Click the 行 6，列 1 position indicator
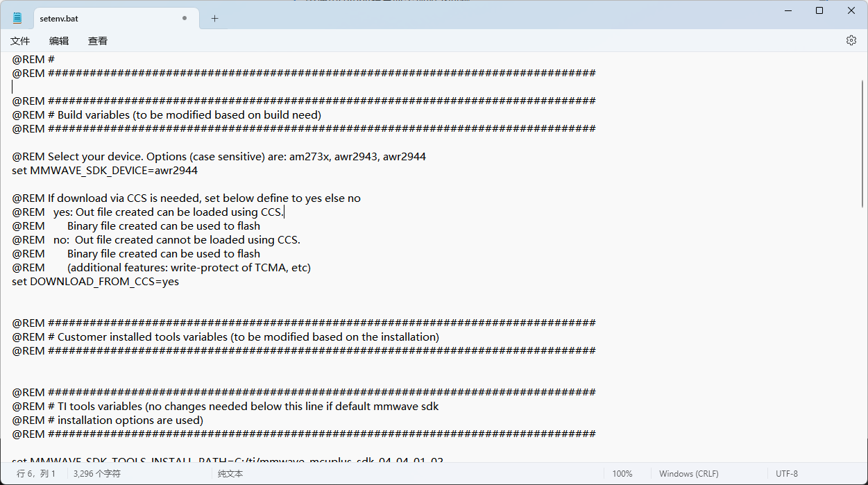 click(x=36, y=473)
